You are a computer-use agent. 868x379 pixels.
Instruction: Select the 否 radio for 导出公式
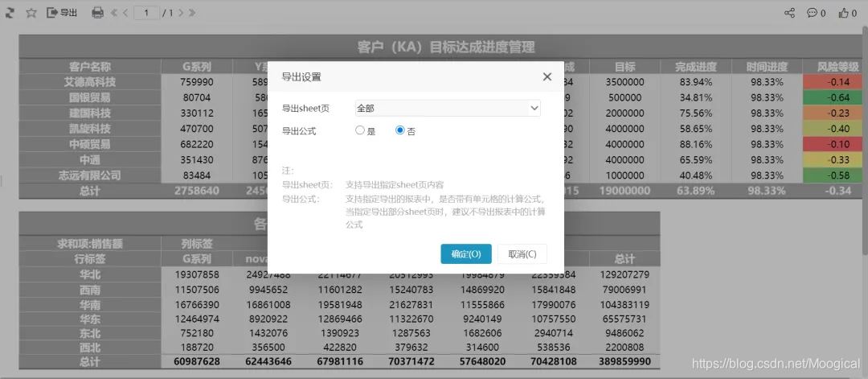(400, 131)
